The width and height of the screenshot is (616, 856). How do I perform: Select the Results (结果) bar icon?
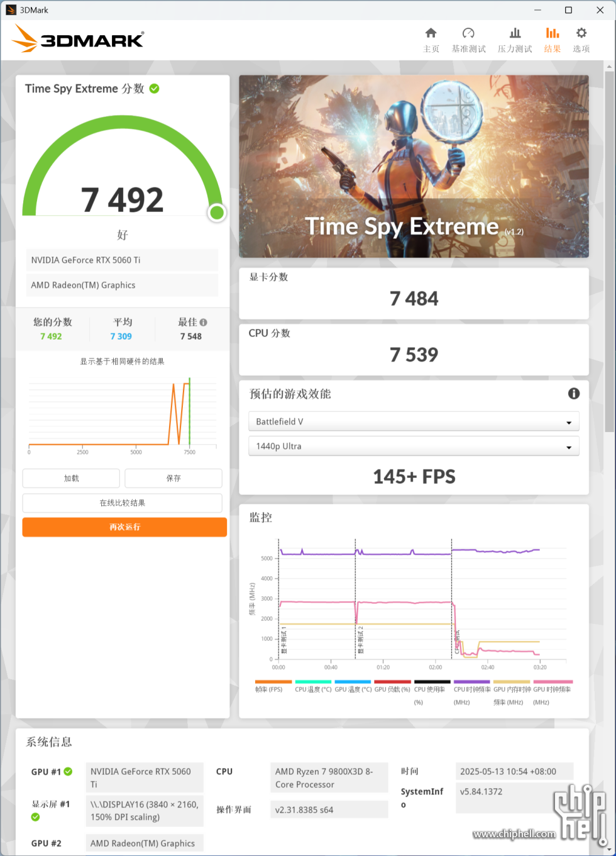[553, 33]
